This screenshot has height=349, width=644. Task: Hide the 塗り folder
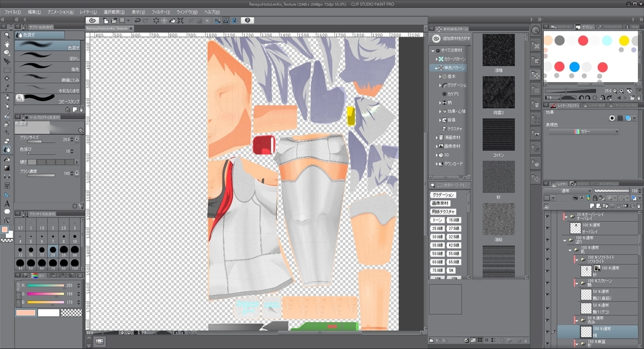coord(547,240)
